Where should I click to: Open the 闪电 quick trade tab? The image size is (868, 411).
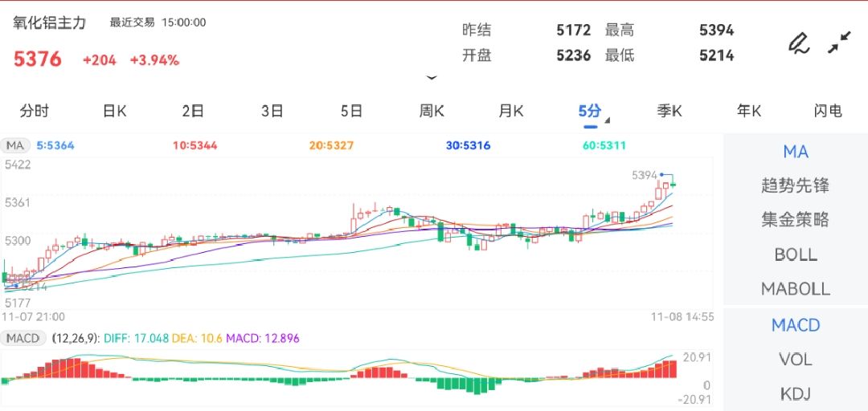point(828,112)
